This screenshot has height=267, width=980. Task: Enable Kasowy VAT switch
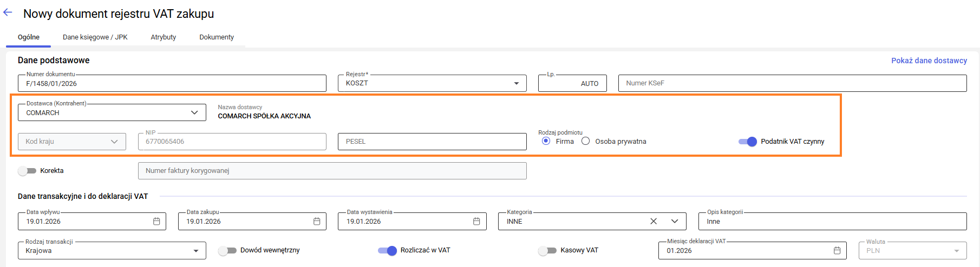547,250
